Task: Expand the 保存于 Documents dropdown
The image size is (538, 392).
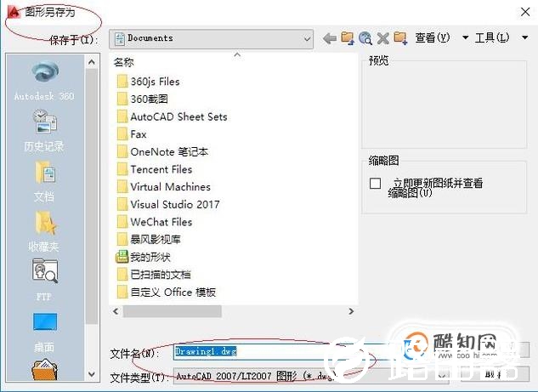Action: (211, 39)
